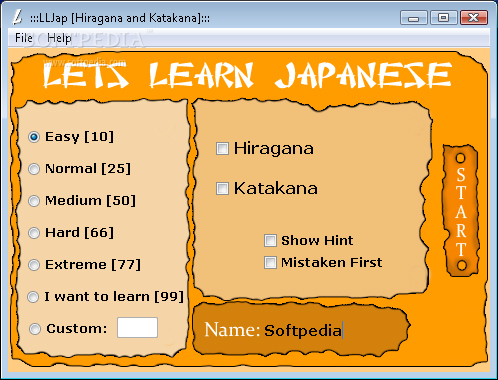
Task: Click the LETS LEARN JAPANESE heading
Action: point(247,75)
